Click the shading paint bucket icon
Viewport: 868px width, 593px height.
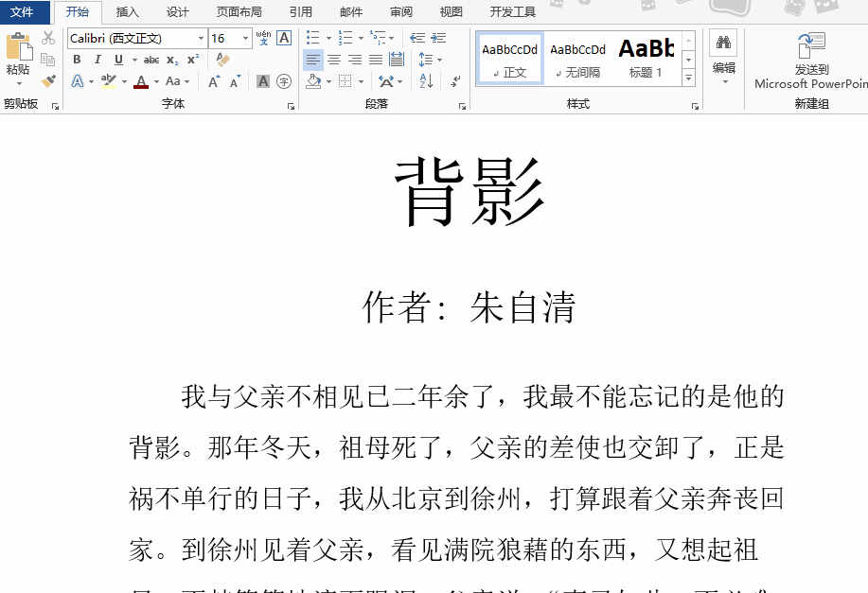[314, 81]
